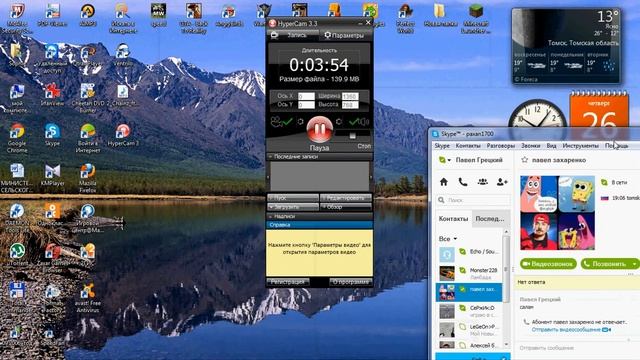Click the Отправить сообщение message field

tap(576, 348)
